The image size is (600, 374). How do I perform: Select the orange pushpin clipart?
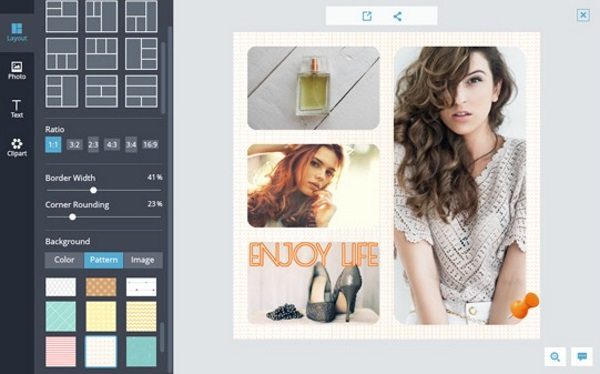point(524,305)
